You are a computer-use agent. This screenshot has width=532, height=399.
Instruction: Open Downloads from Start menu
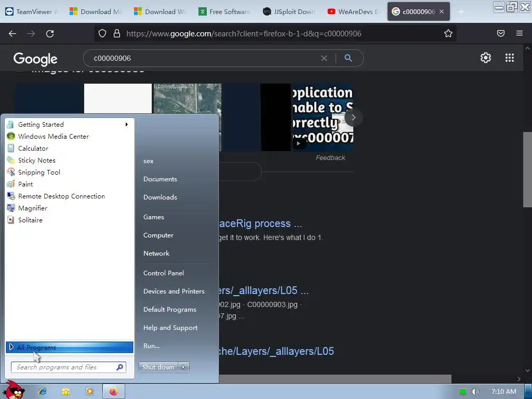(x=160, y=197)
